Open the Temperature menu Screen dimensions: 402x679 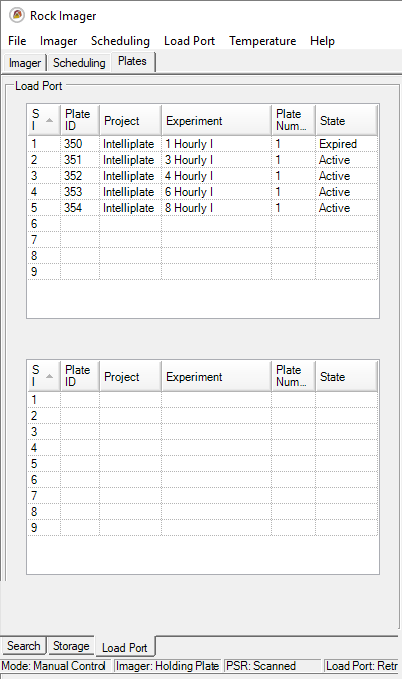(263, 41)
